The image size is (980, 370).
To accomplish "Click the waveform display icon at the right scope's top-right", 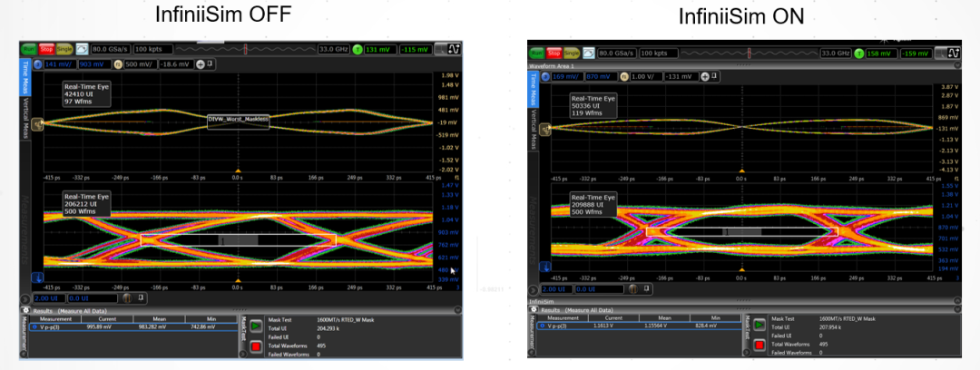I will [x=954, y=54].
